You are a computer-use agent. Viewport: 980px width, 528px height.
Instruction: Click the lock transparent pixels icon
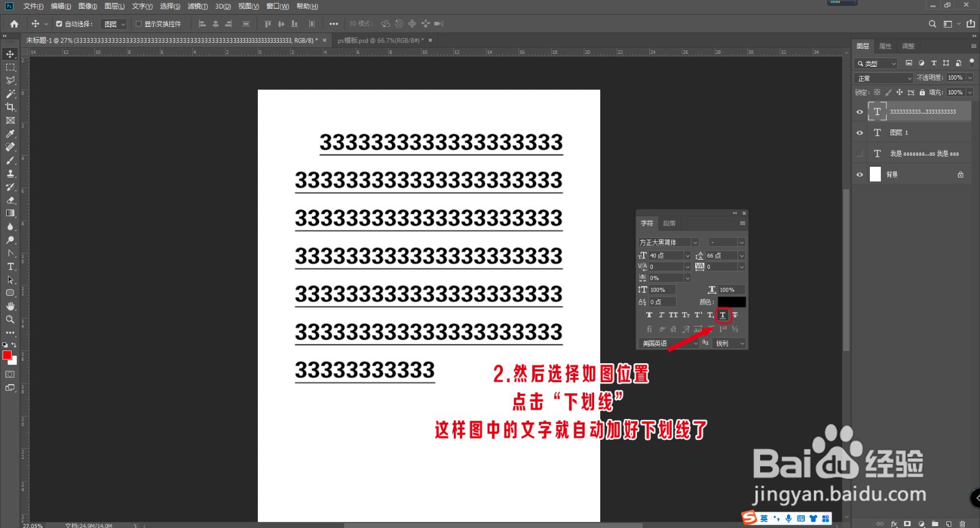click(877, 92)
